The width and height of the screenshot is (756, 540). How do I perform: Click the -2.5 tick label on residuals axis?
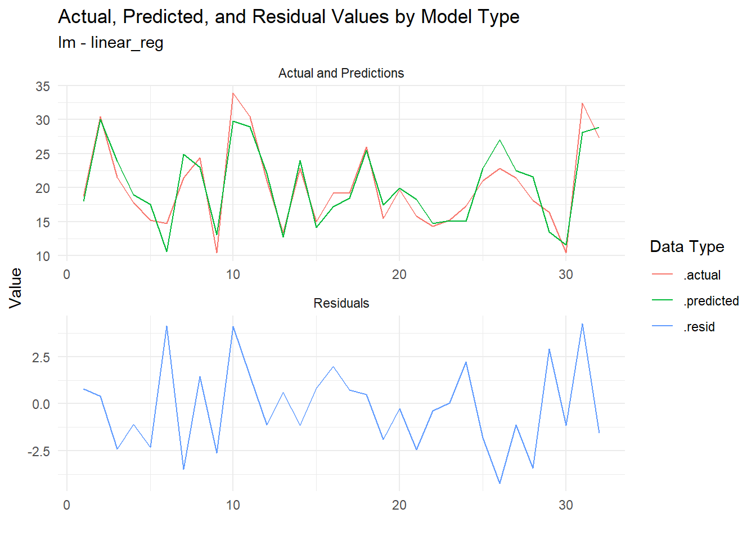pos(38,452)
